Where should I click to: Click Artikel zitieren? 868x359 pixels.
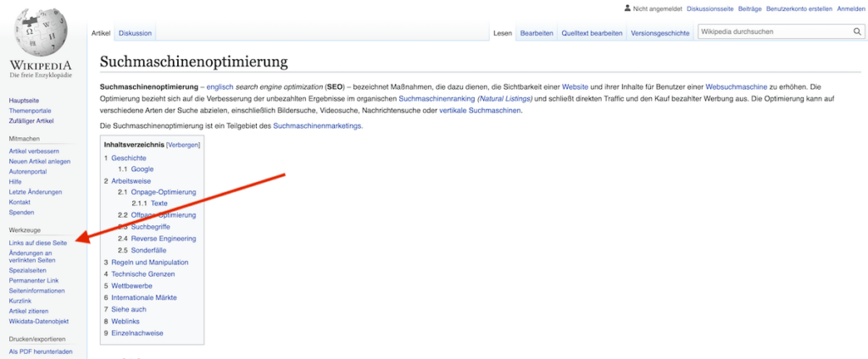(28, 311)
